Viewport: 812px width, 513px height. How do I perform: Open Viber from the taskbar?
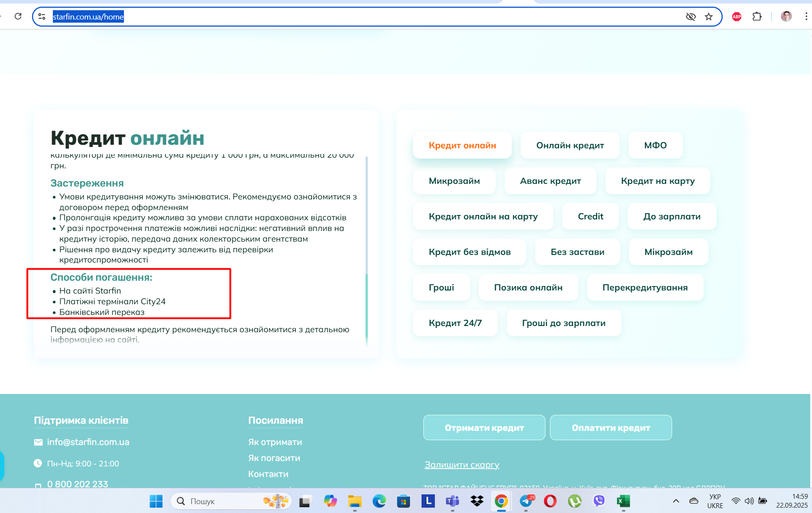pyautogui.click(x=599, y=501)
